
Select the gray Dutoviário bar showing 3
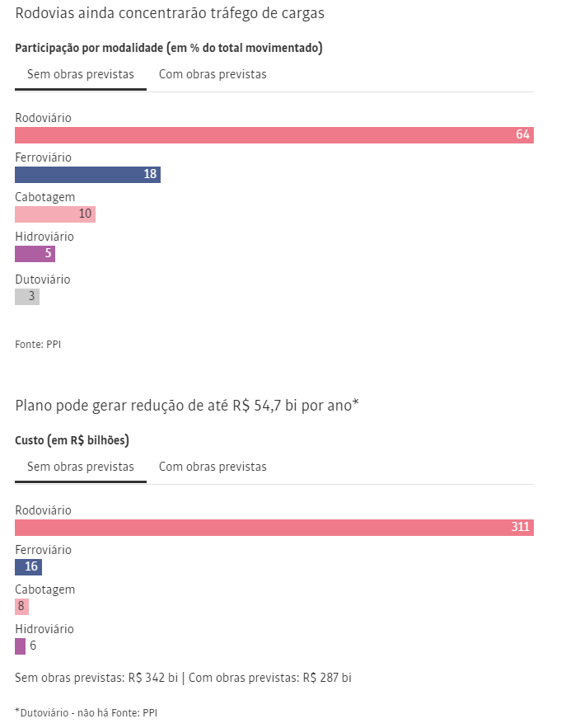(27, 297)
